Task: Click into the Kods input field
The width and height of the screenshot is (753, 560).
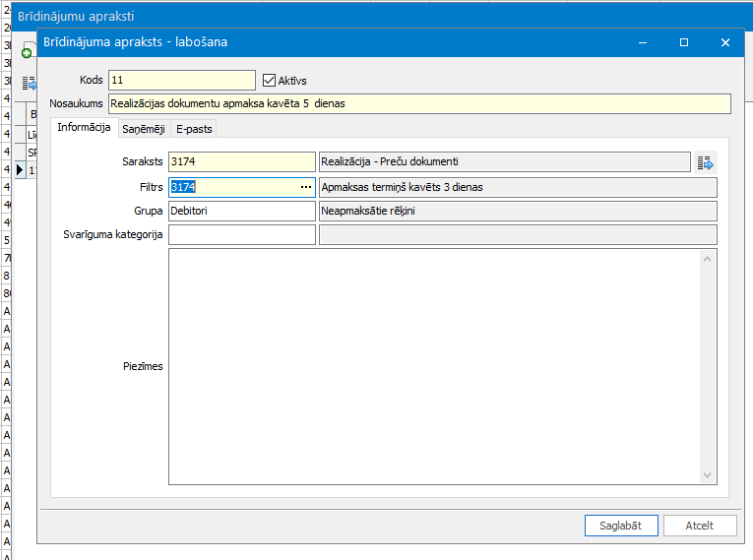Action: coord(181,80)
